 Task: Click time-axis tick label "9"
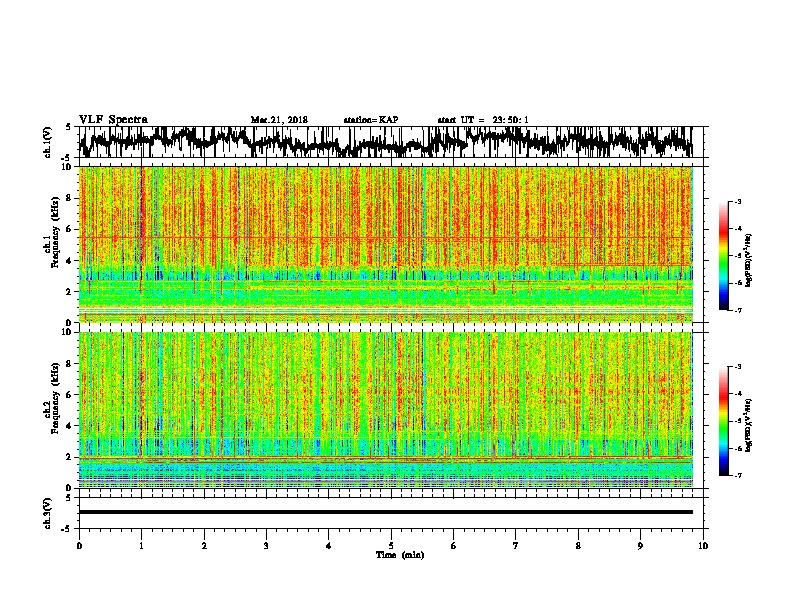(x=640, y=546)
